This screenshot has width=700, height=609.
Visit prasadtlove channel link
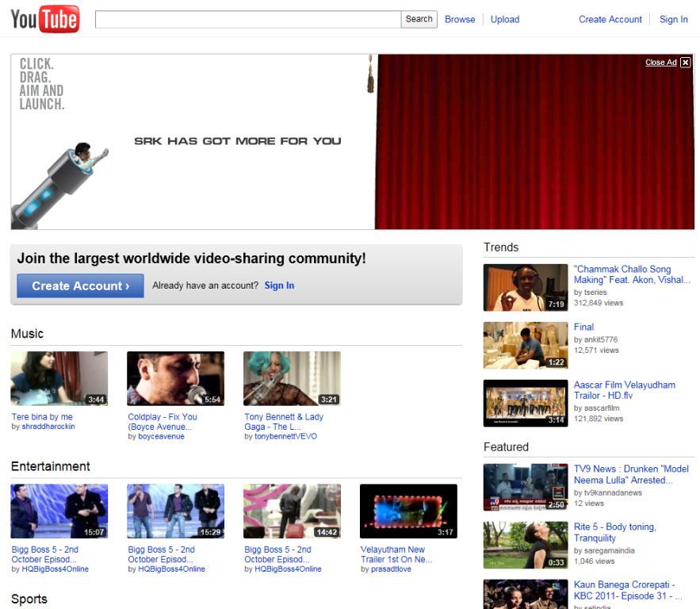(391, 569)
